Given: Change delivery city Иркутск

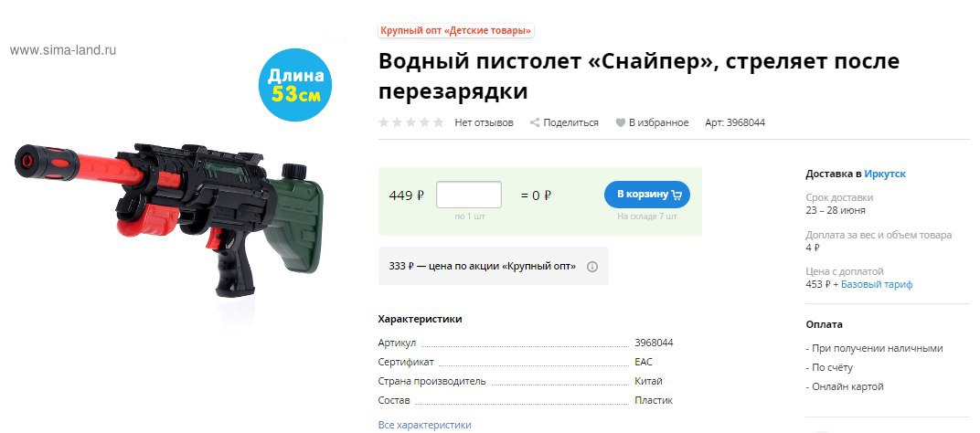Looking at the screenshot, I should (x=885, y=174).
